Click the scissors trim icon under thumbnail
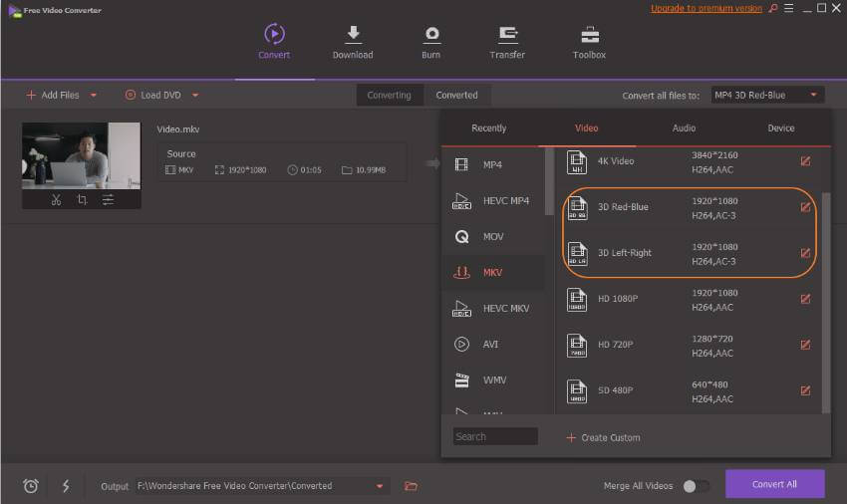 tap(56, 199)
